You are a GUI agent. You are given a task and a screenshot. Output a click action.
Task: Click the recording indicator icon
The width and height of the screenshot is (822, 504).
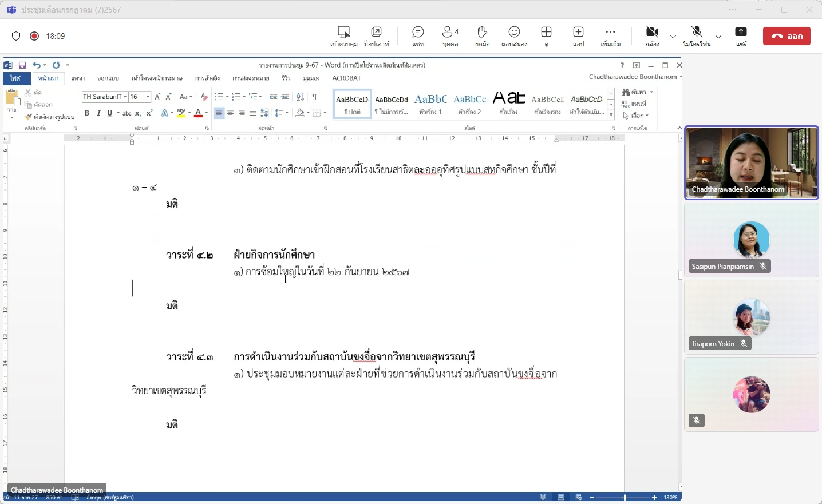coord(34,36)
